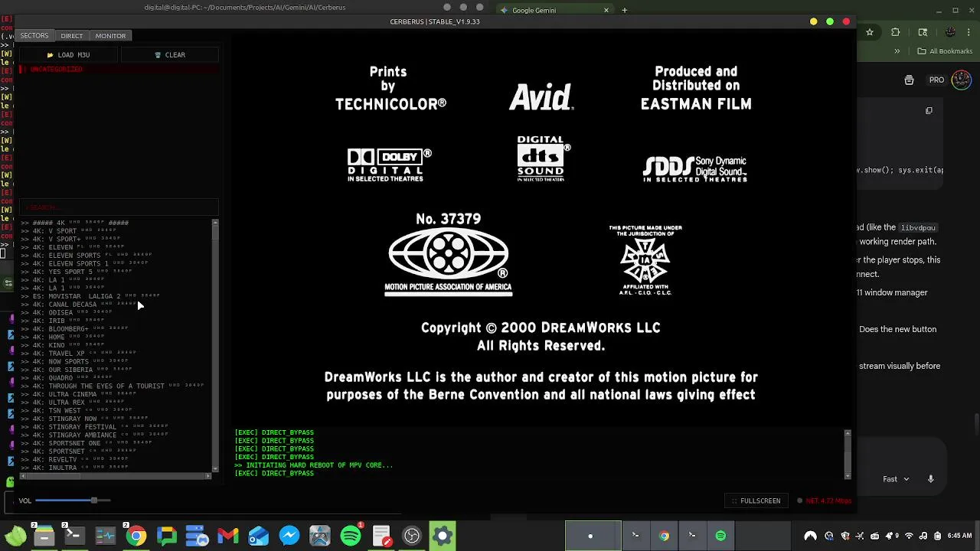Launch Spotify from the taskbar dock
The width and height of the screenshot is (980, 551).
351,536
